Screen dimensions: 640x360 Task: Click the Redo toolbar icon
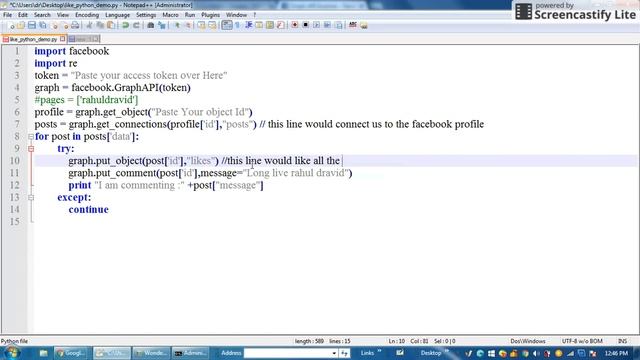point(136,25)
